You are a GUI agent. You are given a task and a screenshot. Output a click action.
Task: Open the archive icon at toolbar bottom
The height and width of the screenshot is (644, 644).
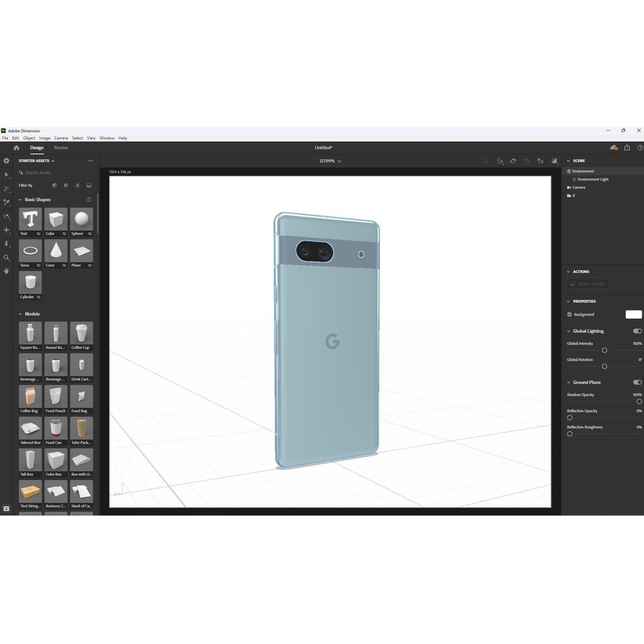(6, 509)
